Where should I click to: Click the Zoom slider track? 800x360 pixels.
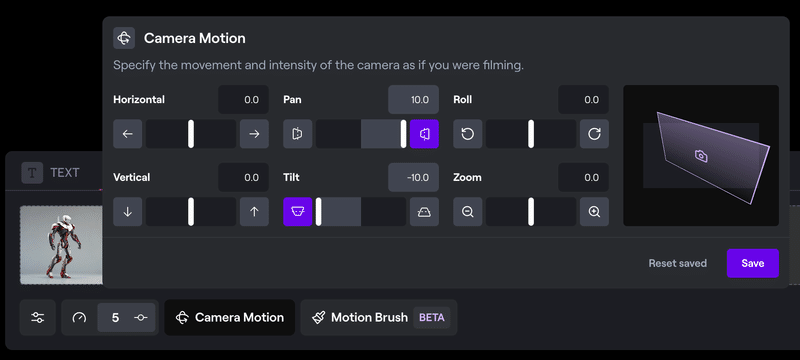(x=531, y=212)
